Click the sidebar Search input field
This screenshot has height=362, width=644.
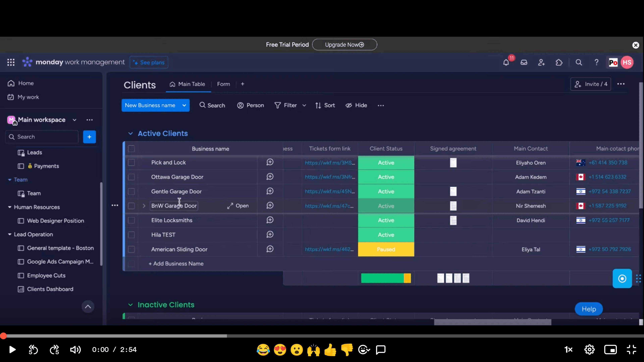(42, 137)
